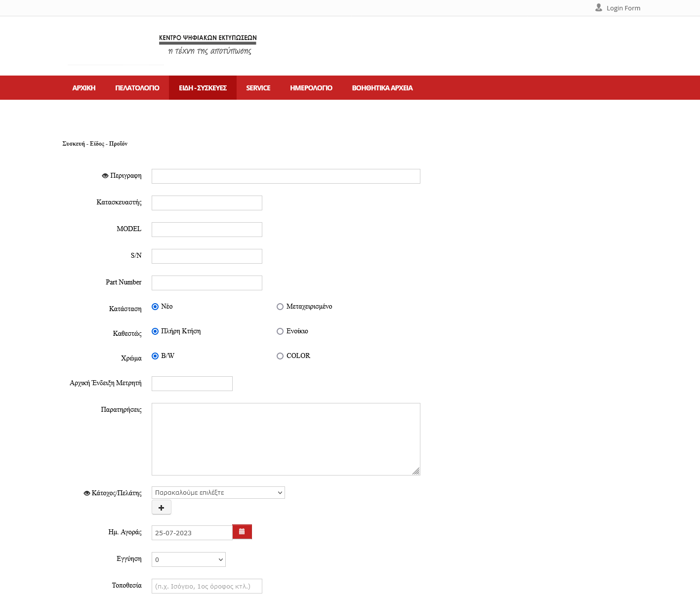Image resolution: width=700 pixels, height=595 pixels.
Task: Open the ΗΜΕΡΟΛΟΓΙΟ menu item
Action: [x=311, y=88]
